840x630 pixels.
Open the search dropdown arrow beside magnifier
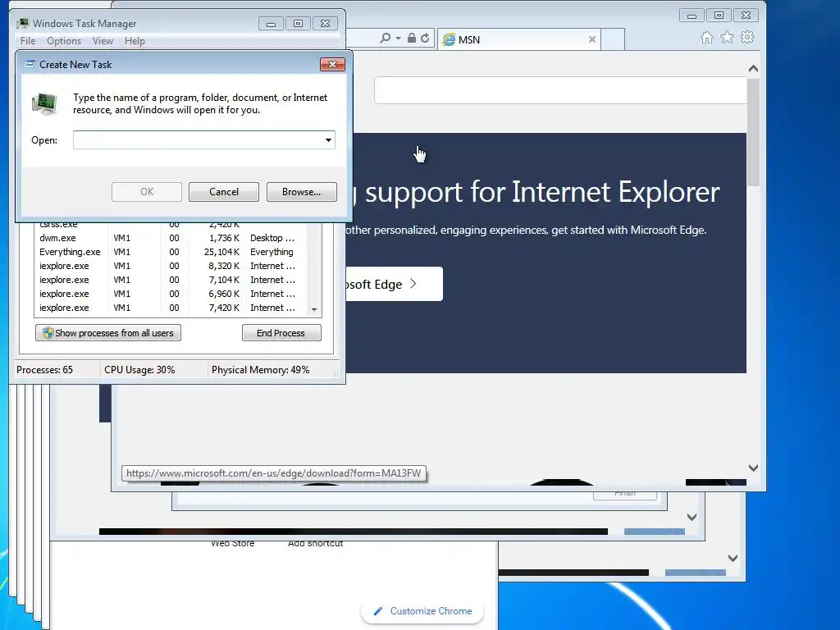click(398, 39)
